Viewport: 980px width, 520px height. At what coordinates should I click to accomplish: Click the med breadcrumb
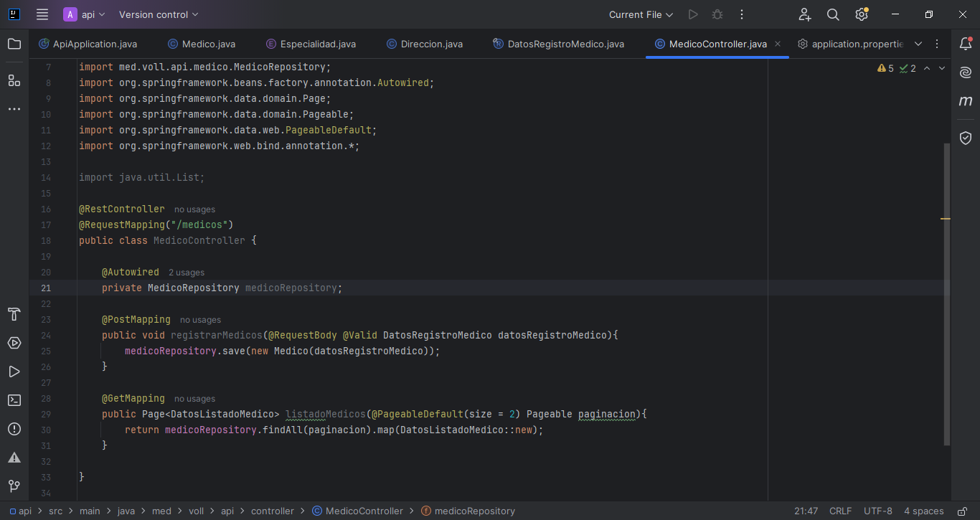[161, 511]
